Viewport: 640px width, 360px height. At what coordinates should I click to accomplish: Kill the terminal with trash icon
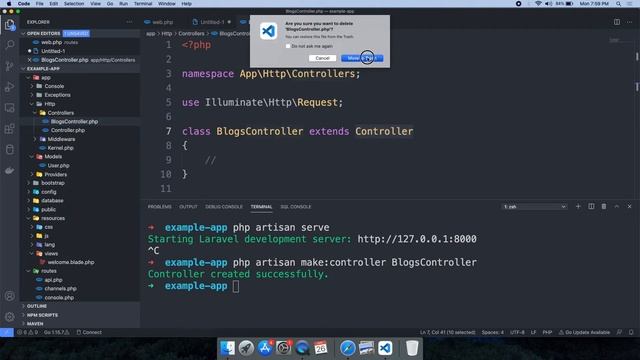[x=604, y=207]
